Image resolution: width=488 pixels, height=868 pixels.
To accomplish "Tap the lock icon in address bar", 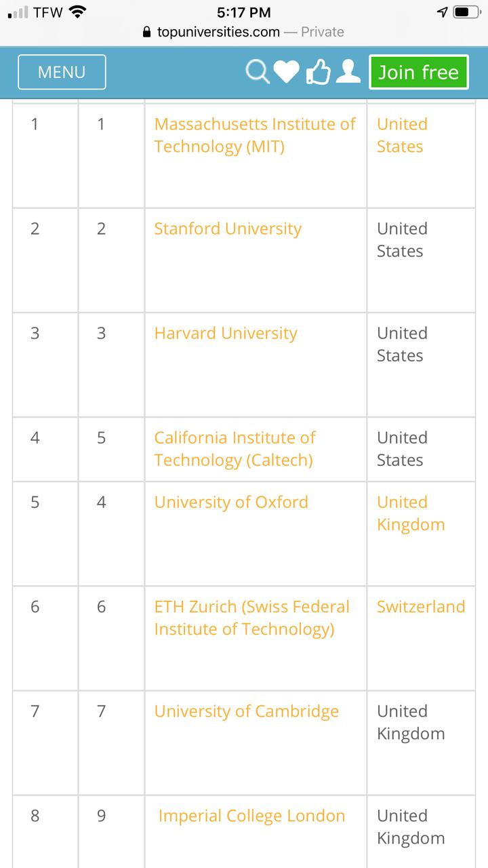I will point(146,32).
